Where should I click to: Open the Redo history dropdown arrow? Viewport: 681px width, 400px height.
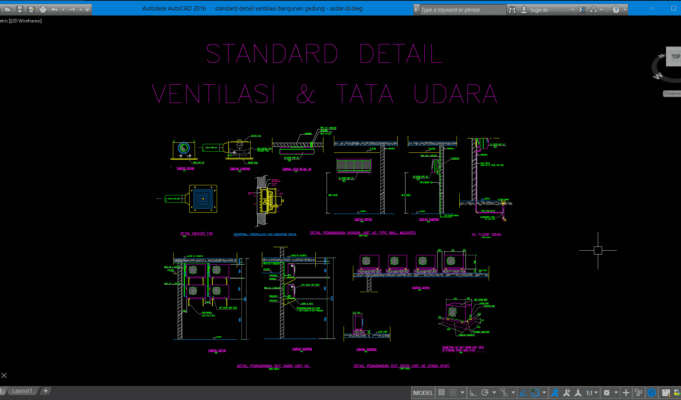coord(80,10)
